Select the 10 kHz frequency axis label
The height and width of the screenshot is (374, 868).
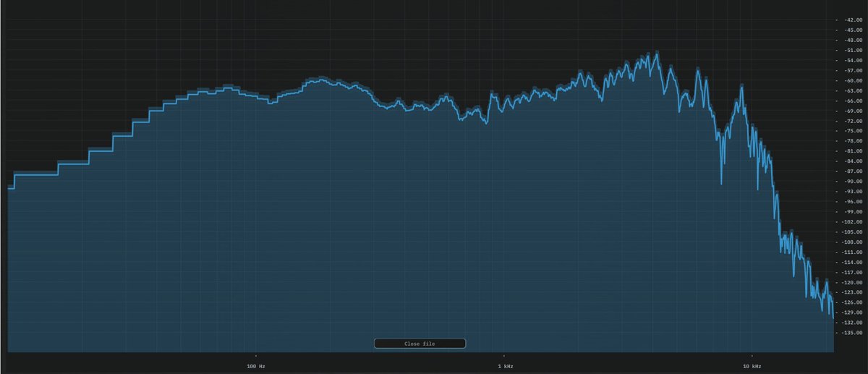752,367
